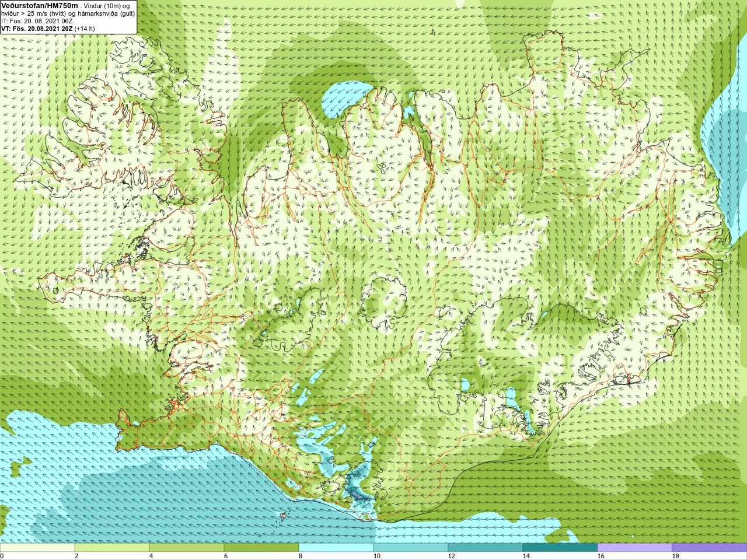Click the pale yellow 0–2 legend swatch
Viewport: 747px width, 560px height.
37,548
